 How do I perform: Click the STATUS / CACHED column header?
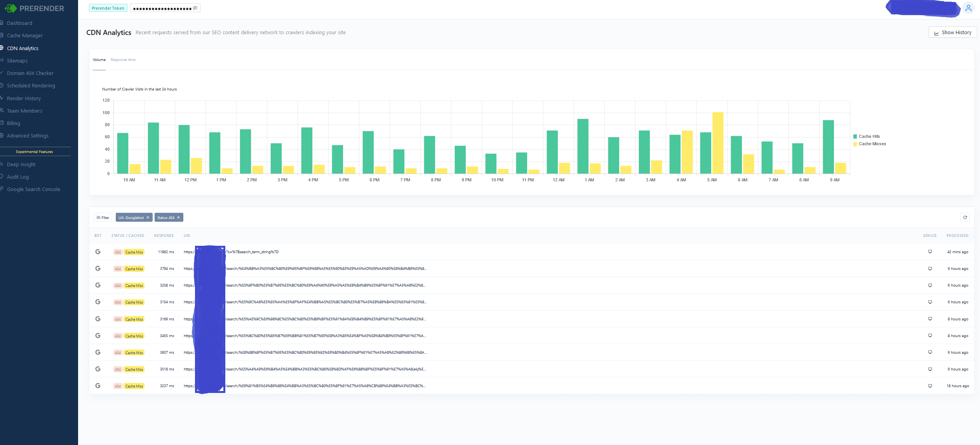(x=128, y=236)
